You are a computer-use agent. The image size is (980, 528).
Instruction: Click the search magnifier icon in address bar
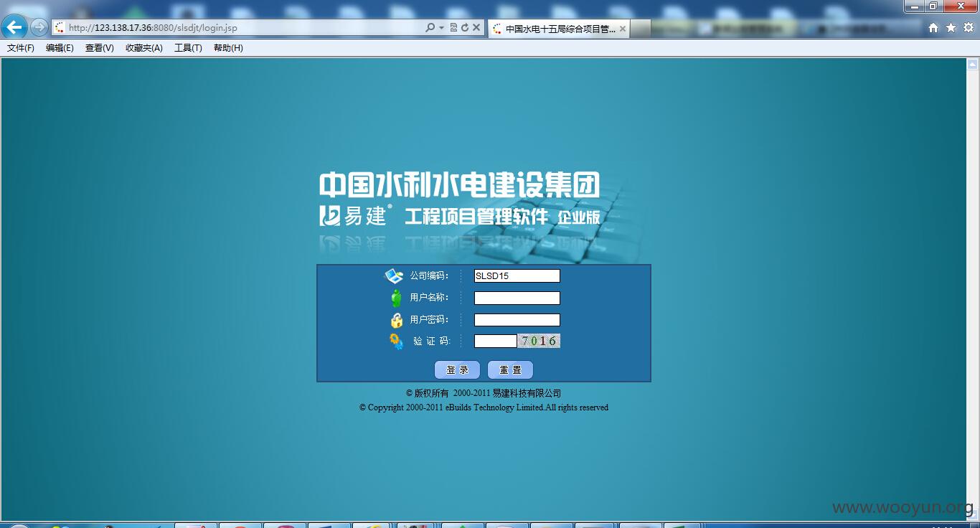tap(430, 28)
